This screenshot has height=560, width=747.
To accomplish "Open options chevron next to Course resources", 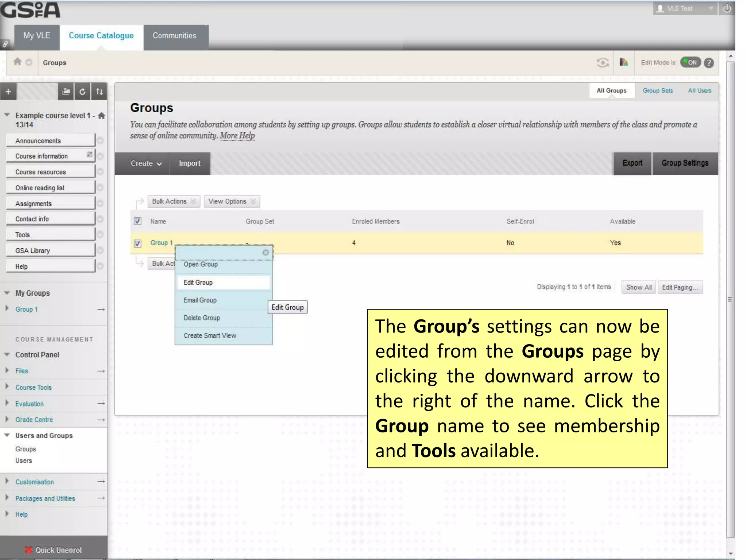I will point(100,171).
